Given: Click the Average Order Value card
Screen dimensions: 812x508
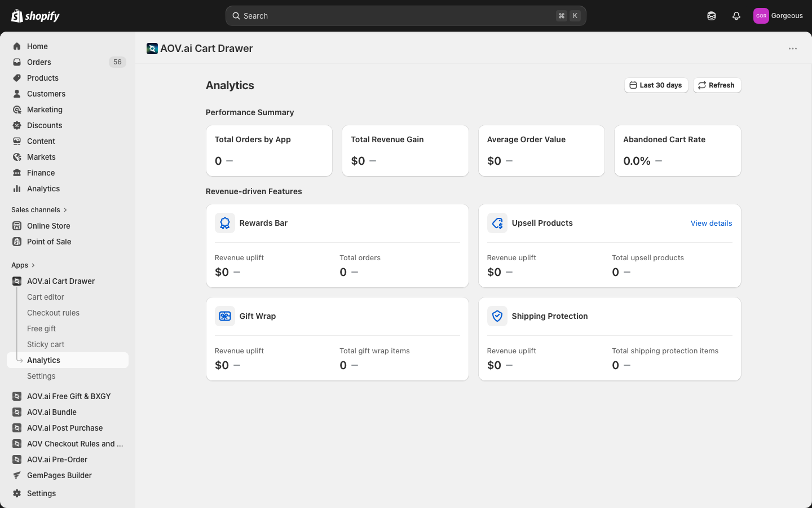Looking at the screenshot, I should pos(541,151).
